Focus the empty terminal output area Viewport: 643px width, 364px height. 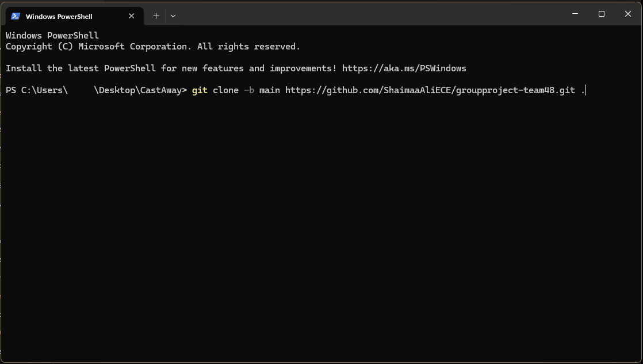point(321,230)
